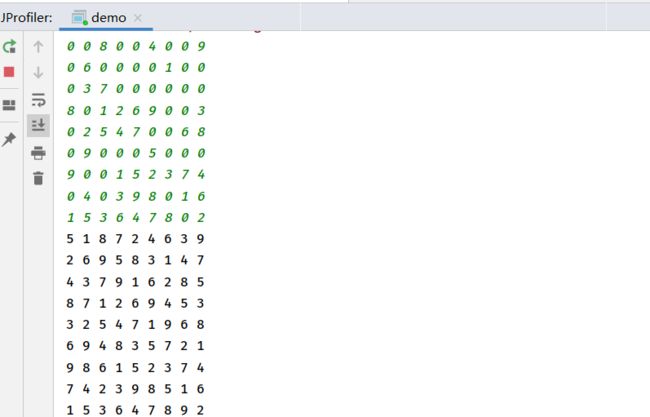Click solved row 1 5 3 6 4 7 8 9 2
Image resolution: width=650 pixels, height=417 pixels.
click(135, 410)
